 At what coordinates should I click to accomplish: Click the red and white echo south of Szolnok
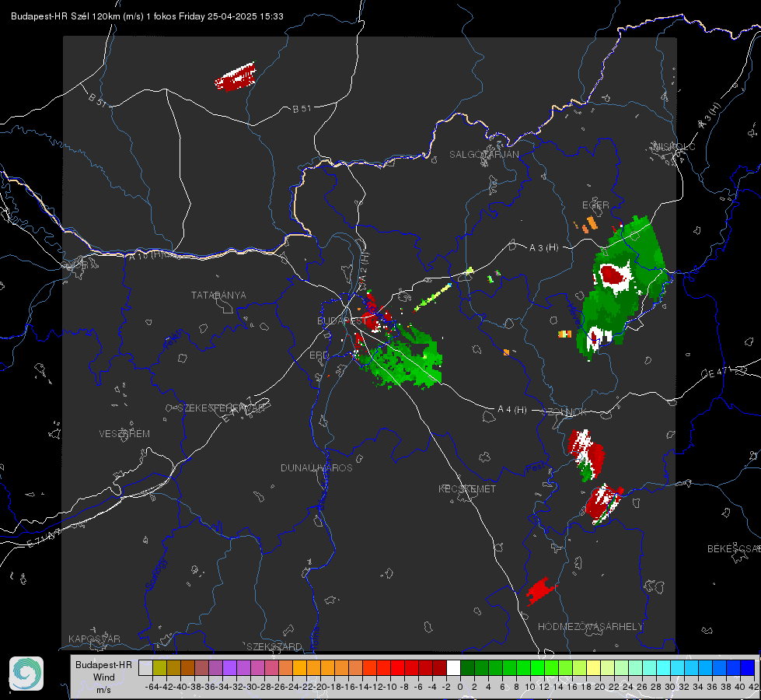coord(586,454)
